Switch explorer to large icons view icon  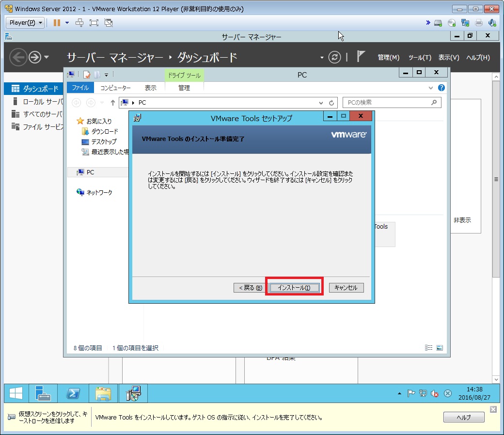click(x=440, y=348)
